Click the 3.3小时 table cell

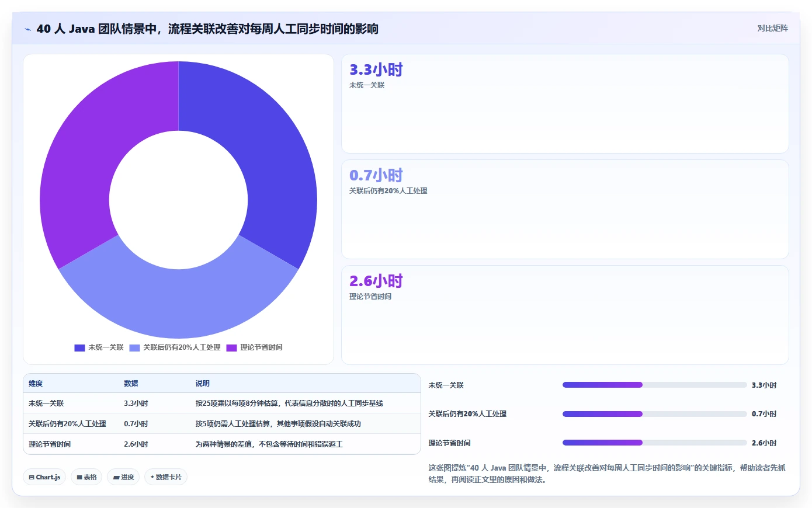(136, 403)
